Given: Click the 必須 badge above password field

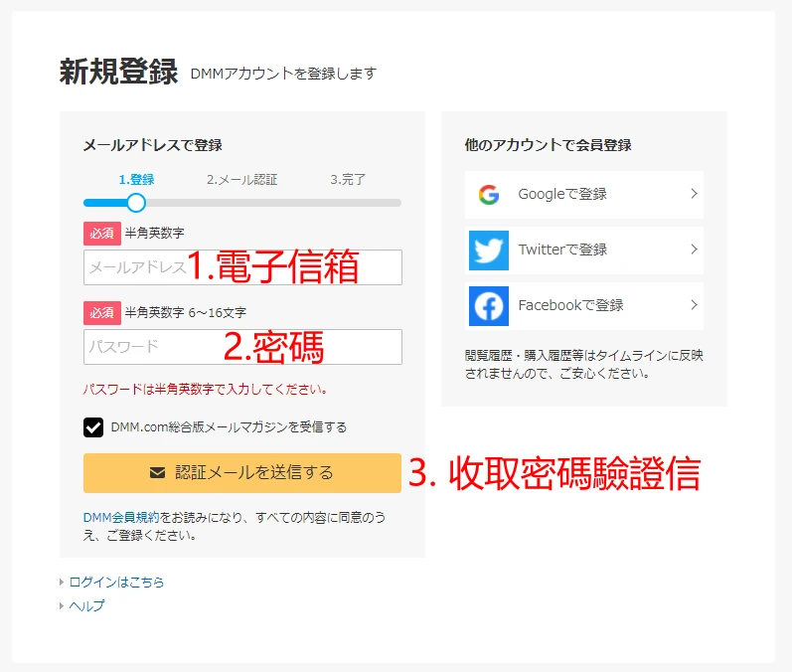Looking at the screenshot, I should pos(102,313).
